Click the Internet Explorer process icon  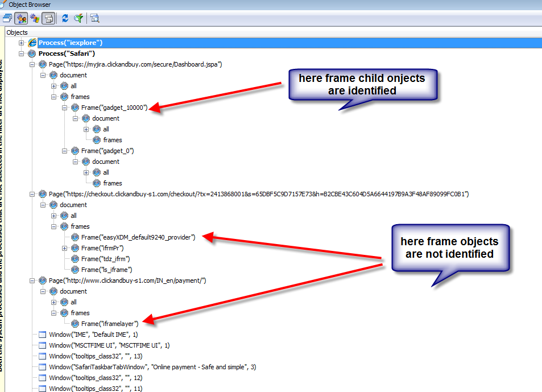[32, 43]
